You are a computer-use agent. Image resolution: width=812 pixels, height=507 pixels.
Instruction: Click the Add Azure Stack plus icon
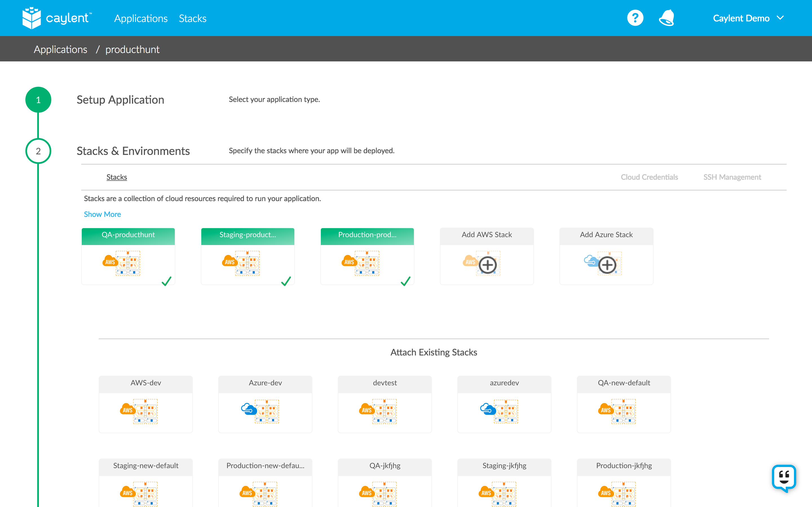point(607,265)
